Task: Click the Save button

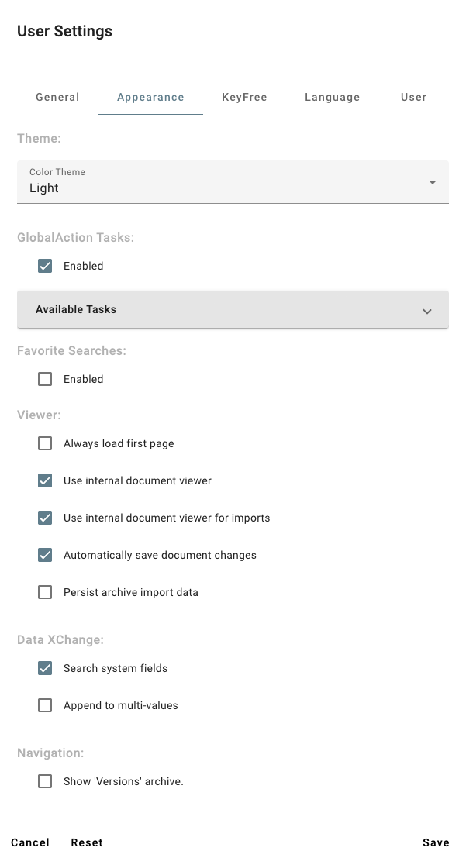Action: tap(436, 842)
